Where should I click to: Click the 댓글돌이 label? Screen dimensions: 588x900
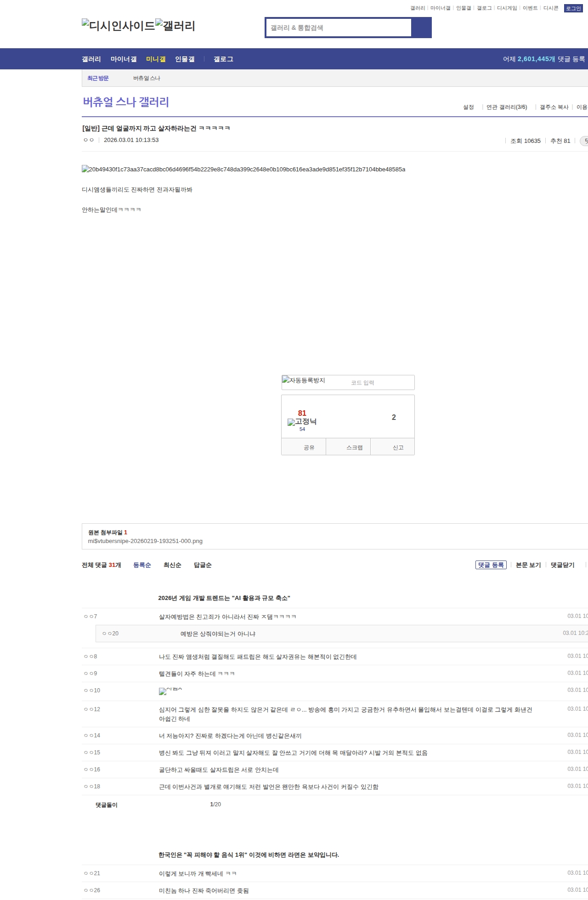(107, 805)
